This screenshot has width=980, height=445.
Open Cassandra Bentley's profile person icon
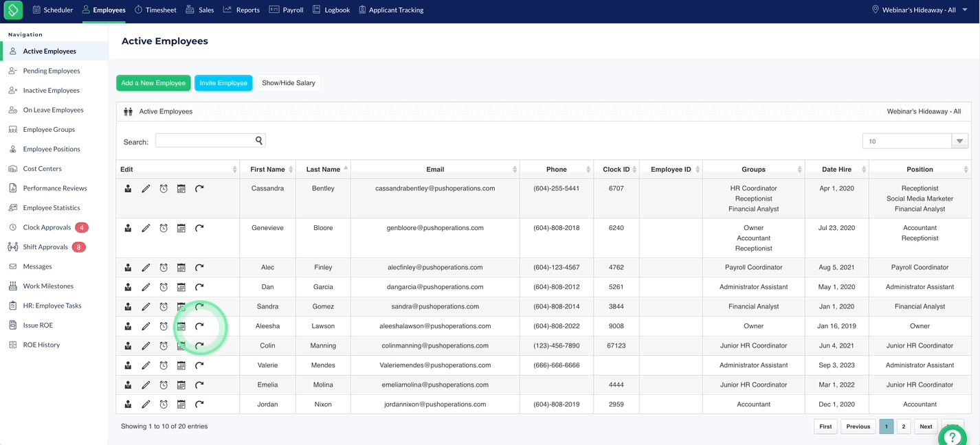click(x=128, y=189)
